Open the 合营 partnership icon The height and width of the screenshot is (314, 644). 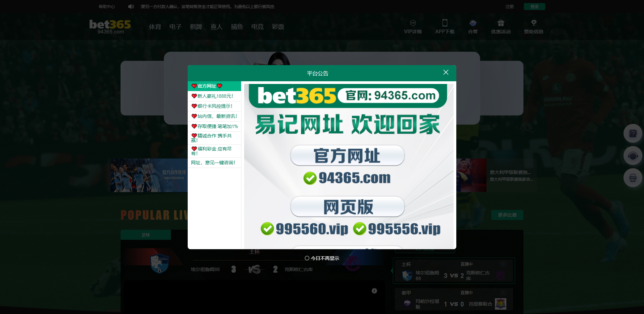(x=473, y=23)
